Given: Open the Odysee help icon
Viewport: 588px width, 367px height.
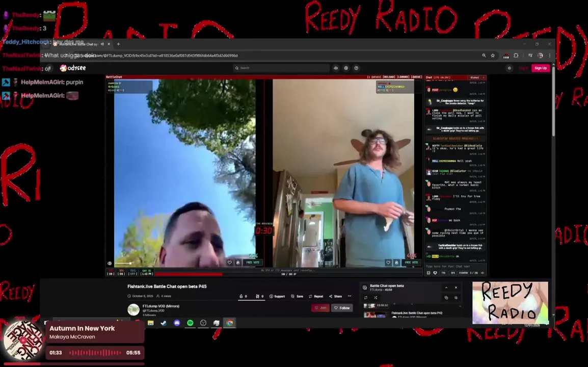Looking at the screenshot, I should [356, 68].
